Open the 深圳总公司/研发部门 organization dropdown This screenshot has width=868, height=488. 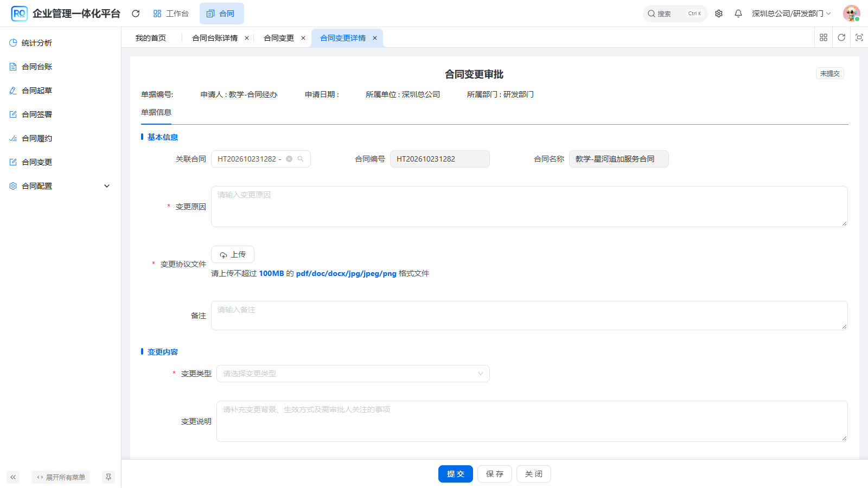click(791, 14)
